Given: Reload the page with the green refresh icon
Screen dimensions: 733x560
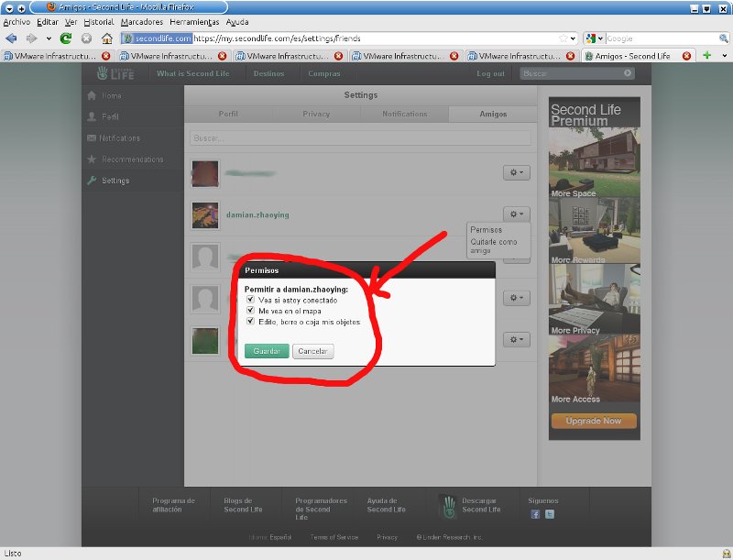Looking at the screenshot, I should pos(66,38).
